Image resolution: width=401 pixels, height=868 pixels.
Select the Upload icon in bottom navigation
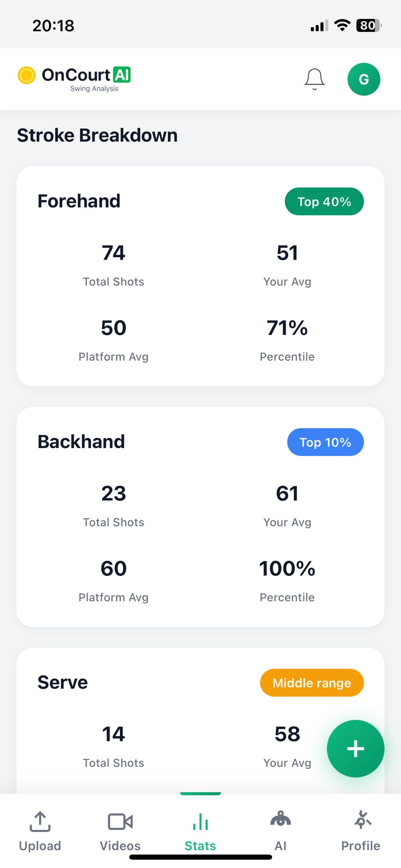40,821
